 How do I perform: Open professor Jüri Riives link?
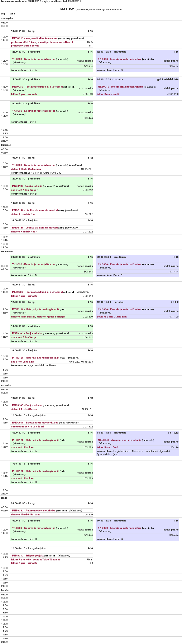[x=23, y=42]
